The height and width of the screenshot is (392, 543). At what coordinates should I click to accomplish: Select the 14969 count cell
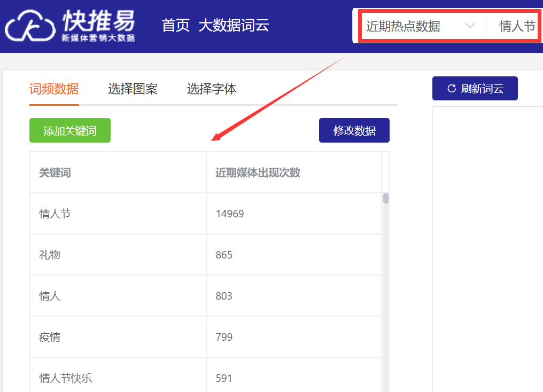point(294,214)
